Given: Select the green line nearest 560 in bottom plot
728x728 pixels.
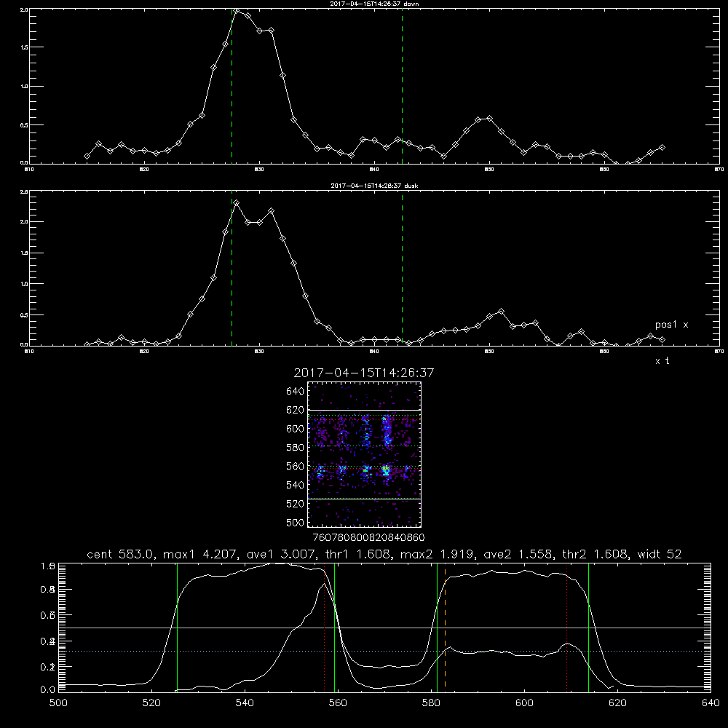Looking at the screenshot, I should 334,627.
